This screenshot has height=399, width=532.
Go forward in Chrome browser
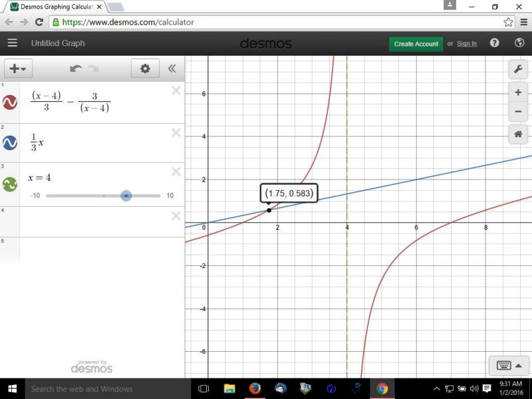tap(24, 22)
